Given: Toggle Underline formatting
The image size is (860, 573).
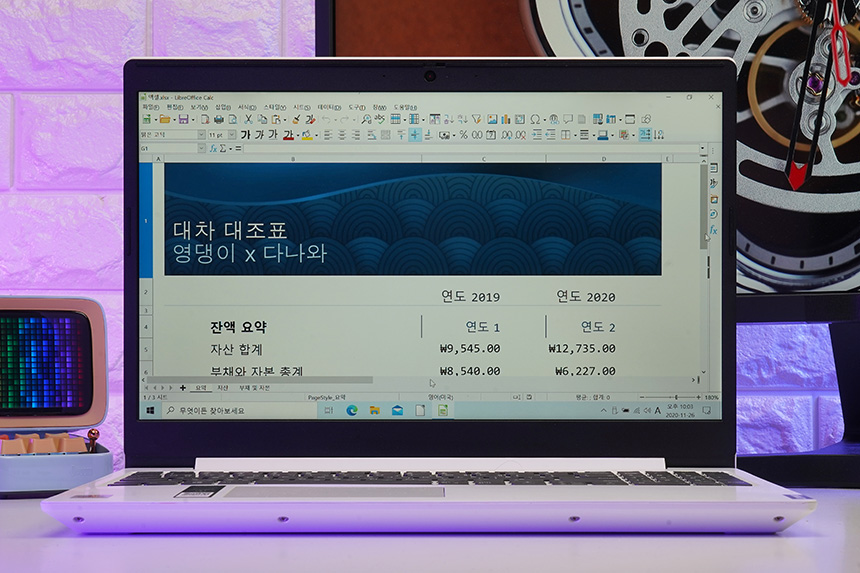Looking at the screenshot, I should 274,134.
